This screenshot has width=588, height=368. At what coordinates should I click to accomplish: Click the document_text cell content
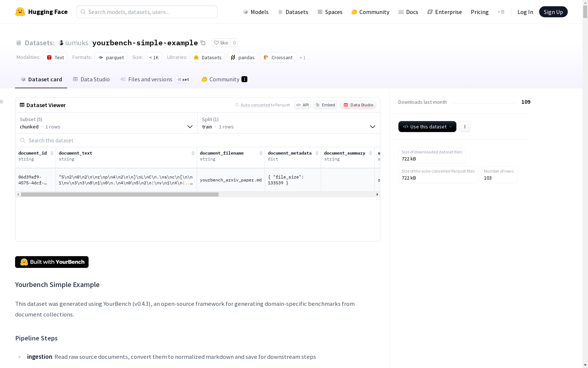126,180
